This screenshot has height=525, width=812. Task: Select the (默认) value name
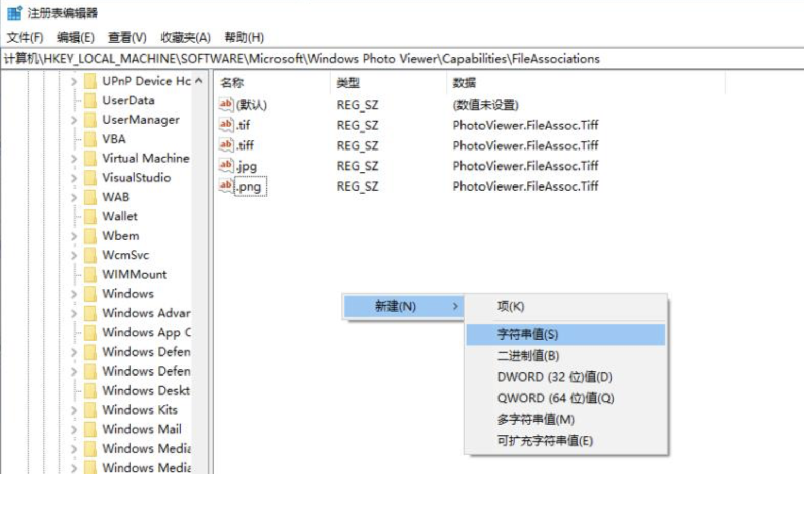pyautogui.click(x=251, y=105)
